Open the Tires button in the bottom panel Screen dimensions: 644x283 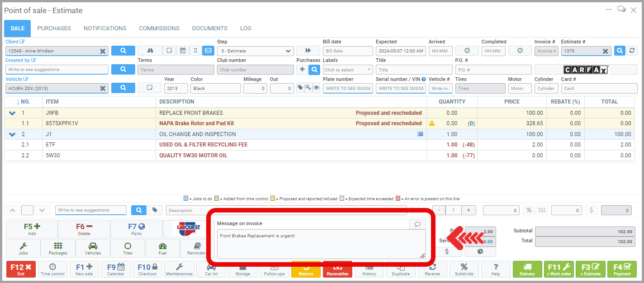128,248
